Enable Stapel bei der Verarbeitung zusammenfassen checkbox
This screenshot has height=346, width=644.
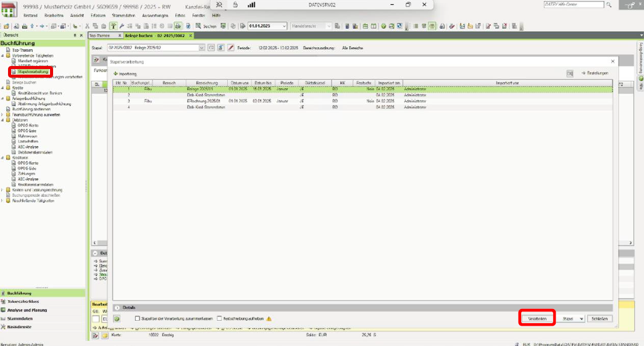(x=137, y=318)
